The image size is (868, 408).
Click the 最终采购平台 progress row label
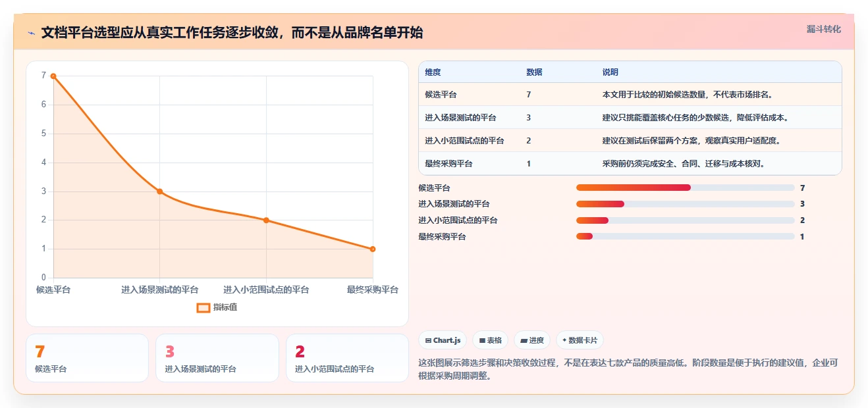click(x=442, y=237)
